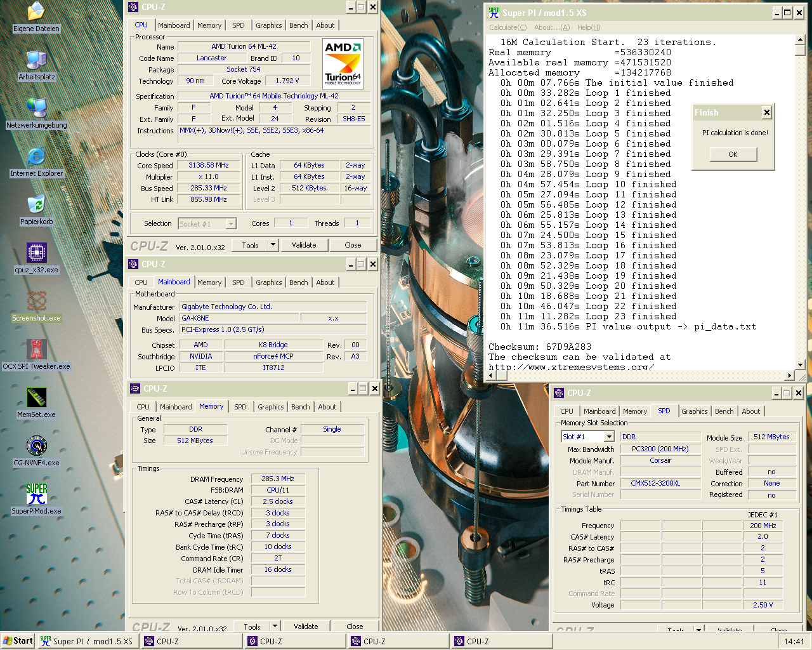Open the Help menu in Super PI

[x=589, y=27]
